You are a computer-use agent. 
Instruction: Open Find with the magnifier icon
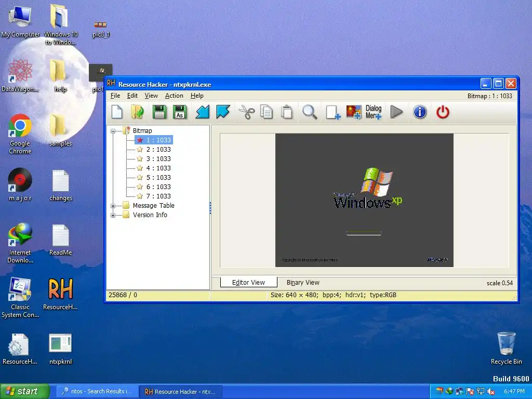point(310,112)
